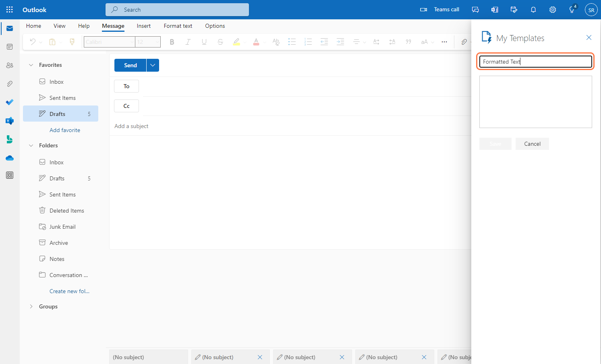Increase indent icon
This screenshot has width=601, height=364.
340,41
